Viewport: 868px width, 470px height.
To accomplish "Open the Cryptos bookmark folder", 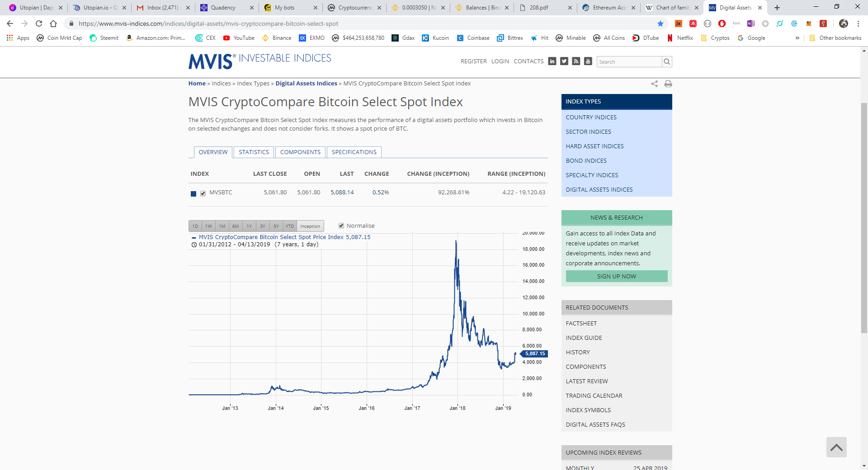I will click(x=715, y=38).
